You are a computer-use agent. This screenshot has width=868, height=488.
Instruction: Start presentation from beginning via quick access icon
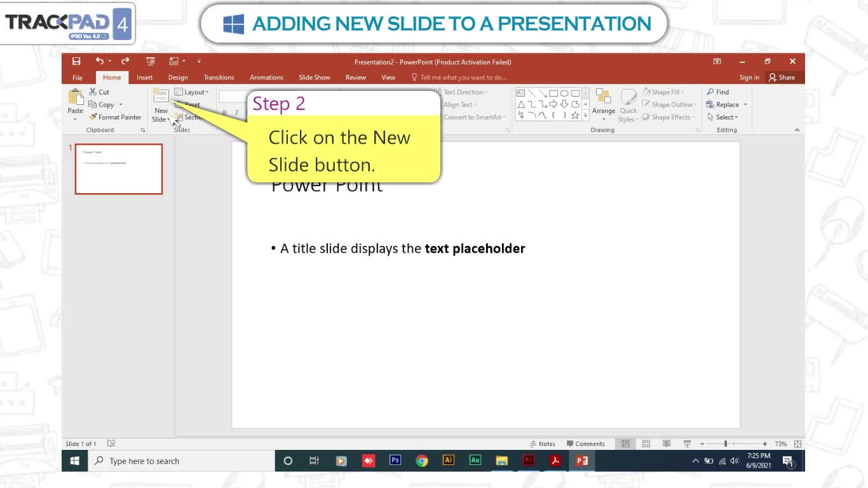[151, 62]
